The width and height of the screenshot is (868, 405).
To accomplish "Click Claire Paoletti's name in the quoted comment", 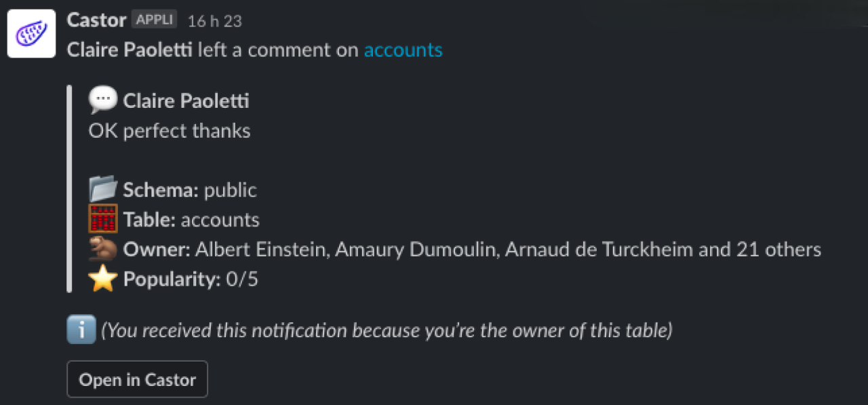I will (186, 101).
